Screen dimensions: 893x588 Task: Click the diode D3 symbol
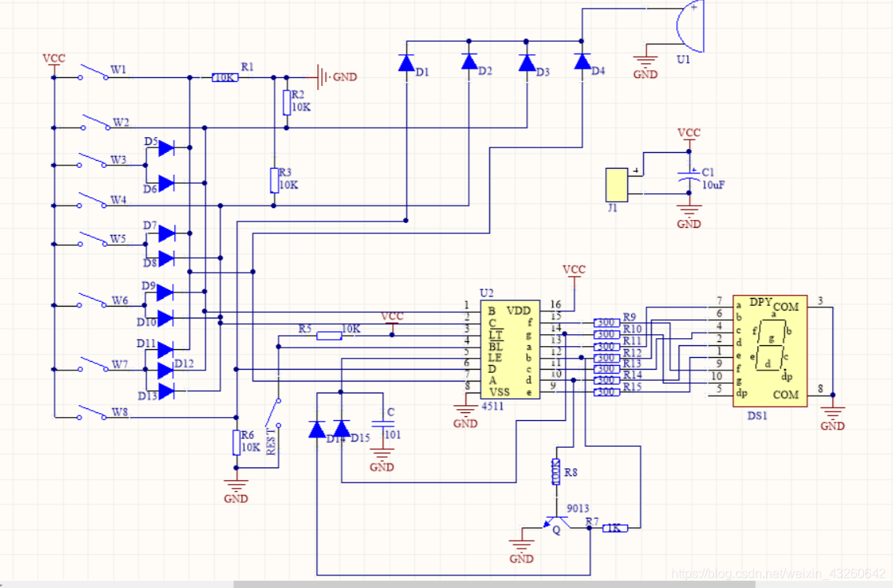click(527, 62)
